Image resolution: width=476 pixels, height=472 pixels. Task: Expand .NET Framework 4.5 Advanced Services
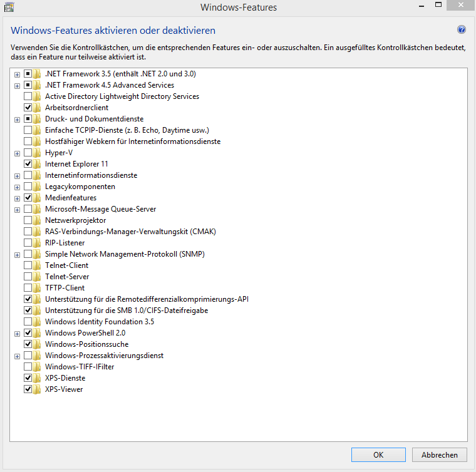(x=18, y=86)
